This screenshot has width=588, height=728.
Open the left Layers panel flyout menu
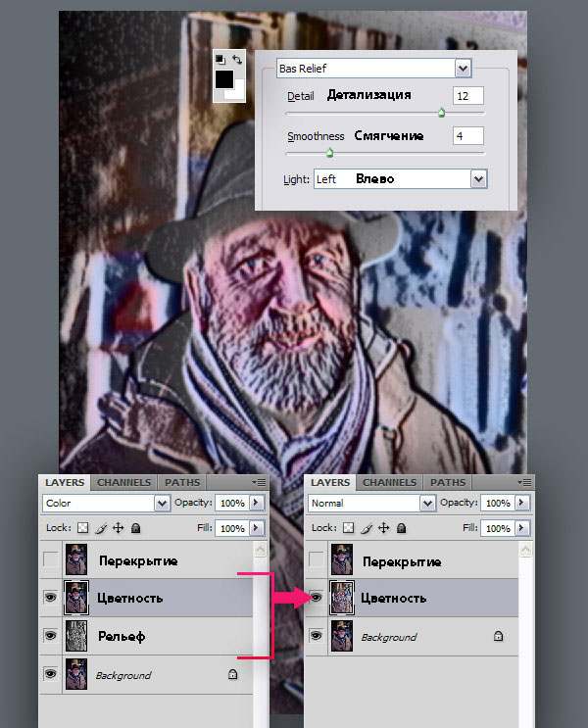(259, 482)
